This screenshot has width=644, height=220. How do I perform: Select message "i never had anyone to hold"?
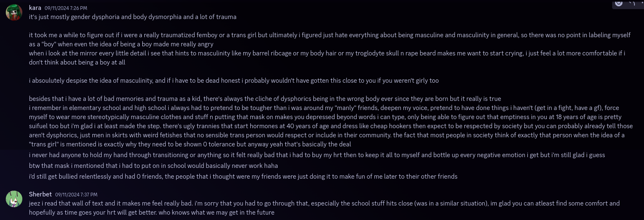[317, 155]
